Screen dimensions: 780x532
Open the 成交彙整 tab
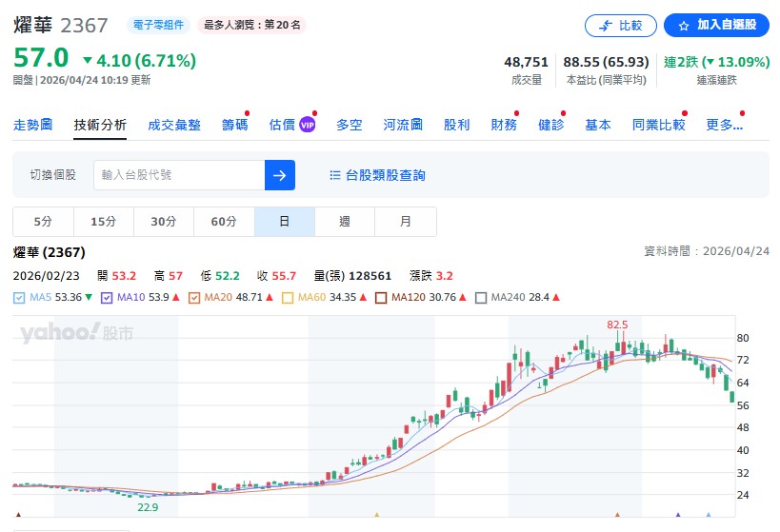(x=174, y=125)
